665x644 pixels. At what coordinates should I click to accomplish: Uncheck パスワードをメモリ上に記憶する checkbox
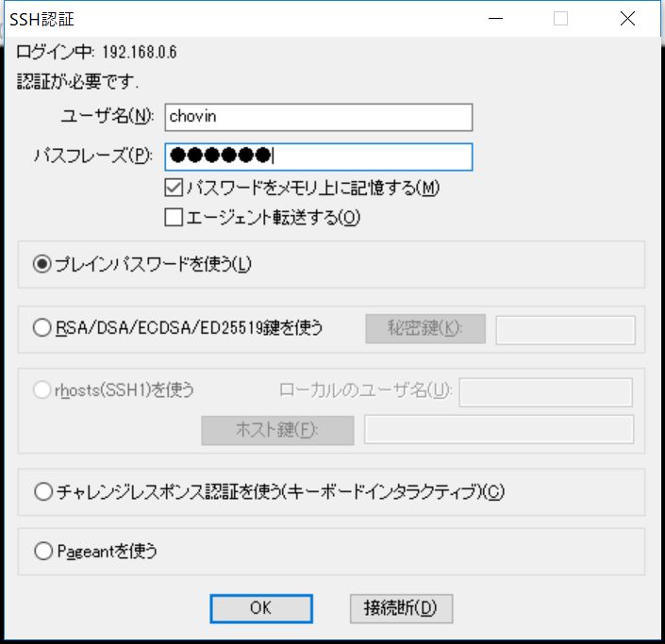pyautogui.click(x=174, y=188)
